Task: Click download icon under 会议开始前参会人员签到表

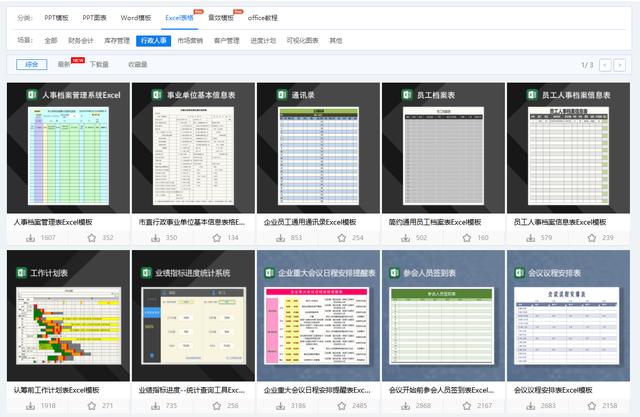Action: pos(405,406)
